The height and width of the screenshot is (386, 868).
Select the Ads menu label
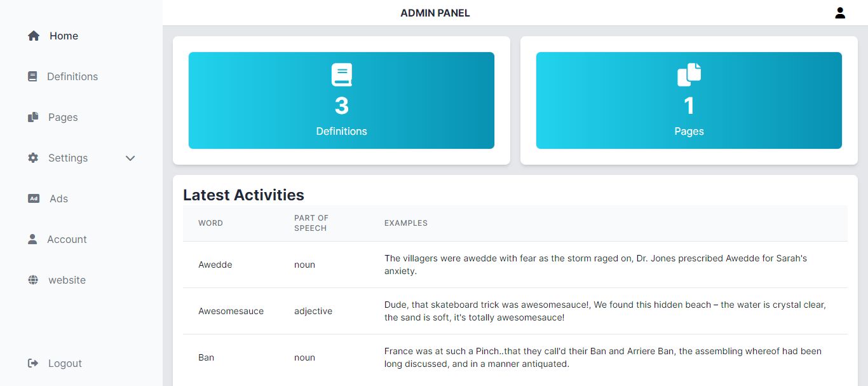58,199
